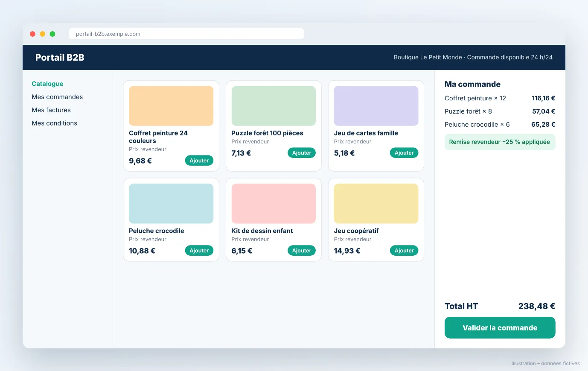Click the Portail B2B logo title
The width and height of the screenshot is (588, 371).
coord(60,58)
